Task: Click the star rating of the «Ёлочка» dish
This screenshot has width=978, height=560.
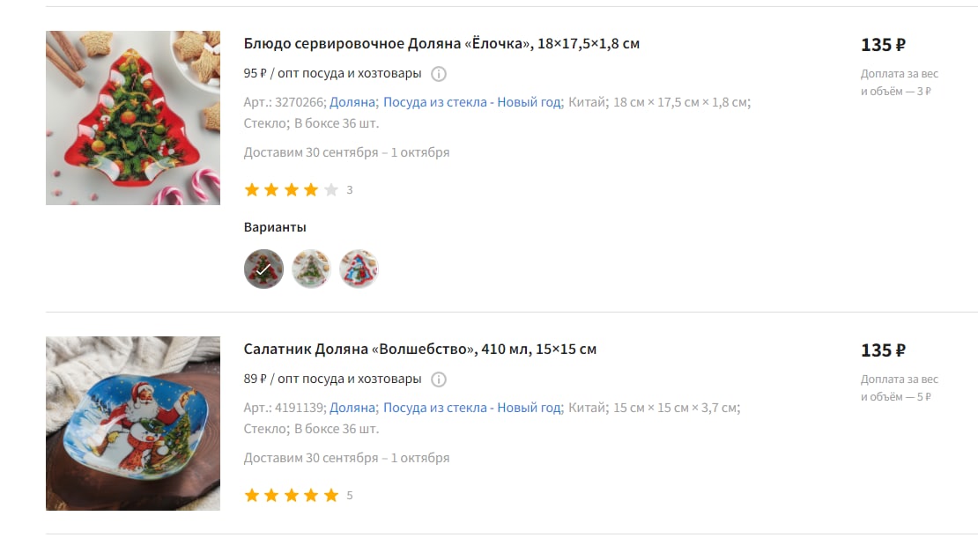Action: click(292, 189)
